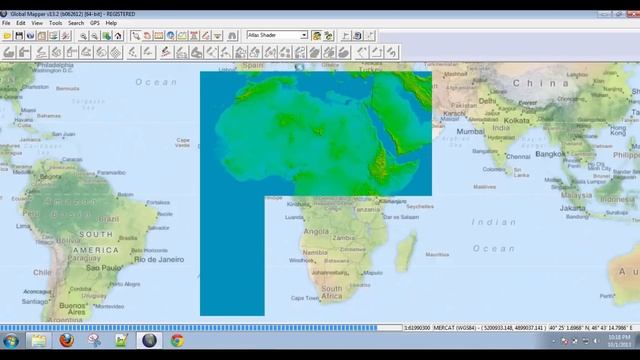The width and height of the screenshot is (640, 360).
Task: Select the Feature Info tool
Action: [x=171, y=36]
